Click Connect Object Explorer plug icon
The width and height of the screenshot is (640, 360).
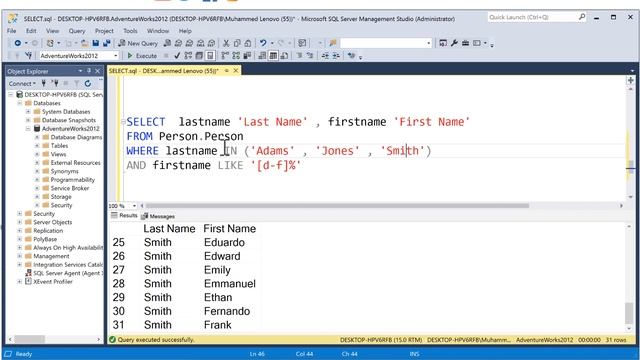[44, 83]
